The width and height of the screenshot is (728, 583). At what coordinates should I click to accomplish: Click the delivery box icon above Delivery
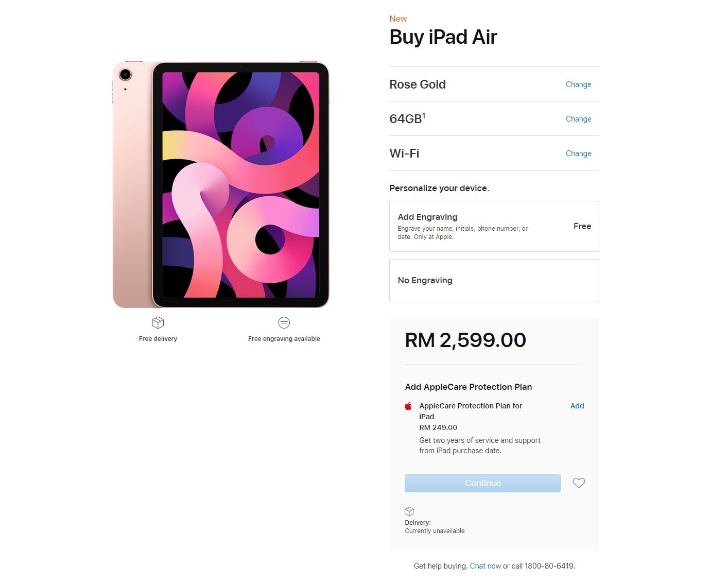[409, 511]
